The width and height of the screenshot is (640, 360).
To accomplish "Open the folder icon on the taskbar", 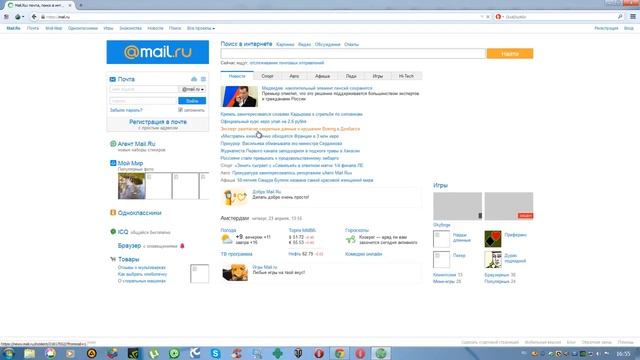I will [29, 353].
